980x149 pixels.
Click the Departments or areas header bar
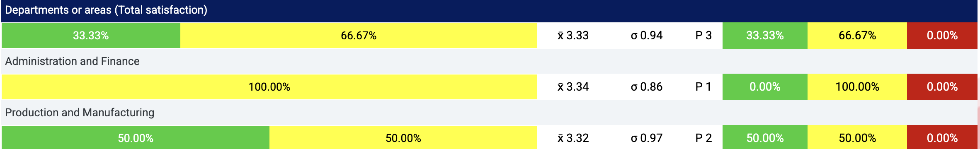coord(489,10)
